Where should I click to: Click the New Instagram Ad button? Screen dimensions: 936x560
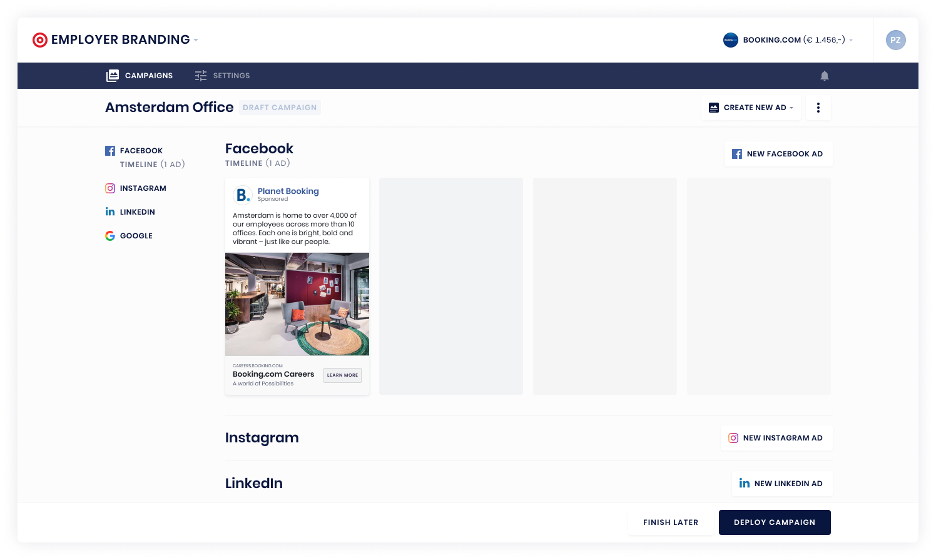[x=776, y=438]
